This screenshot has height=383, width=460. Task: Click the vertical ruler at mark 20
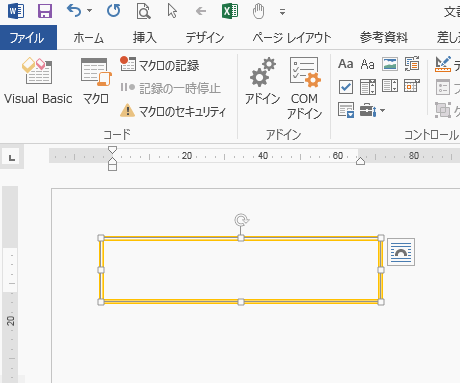[x=11, y=321]
